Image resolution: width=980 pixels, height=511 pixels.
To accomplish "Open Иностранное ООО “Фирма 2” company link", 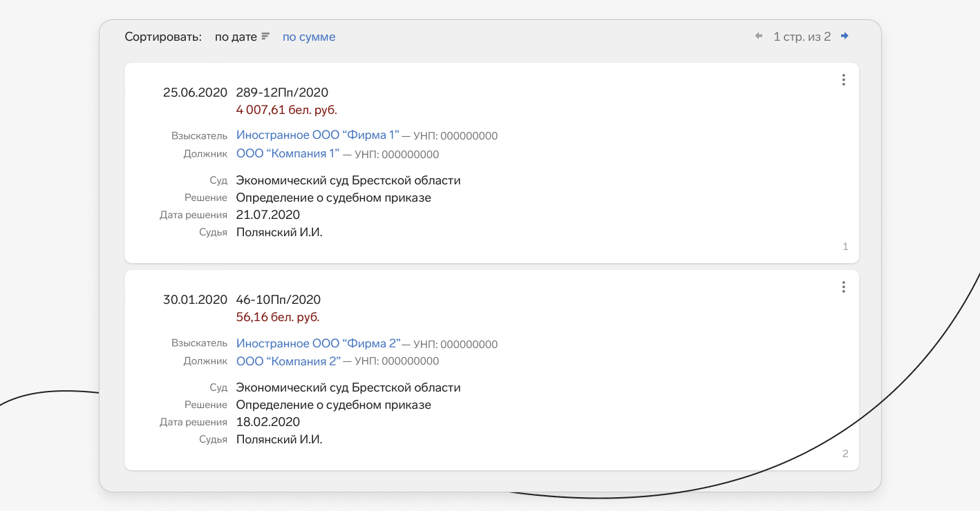I will tap(319, 343).
